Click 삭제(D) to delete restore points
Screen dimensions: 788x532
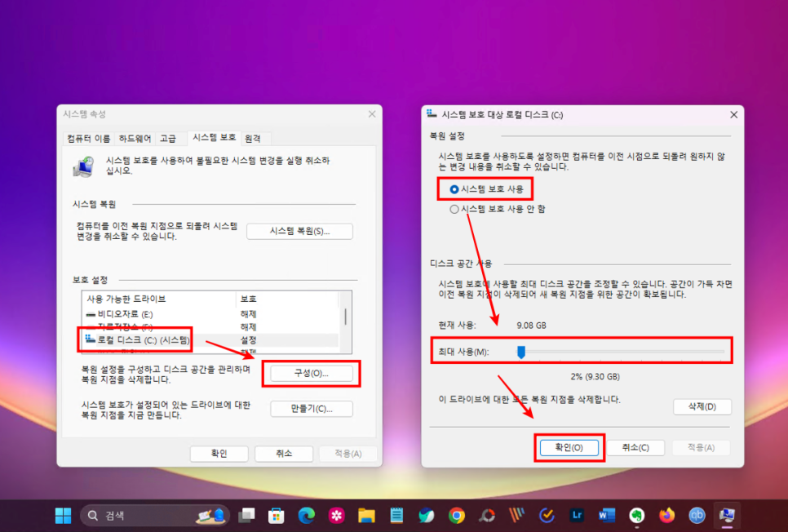[702, 407]
